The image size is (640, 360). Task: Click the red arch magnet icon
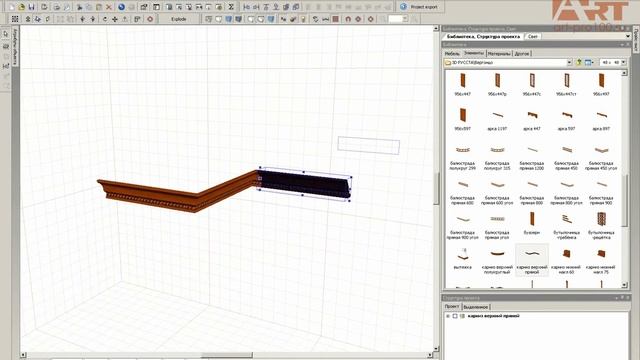348,19
